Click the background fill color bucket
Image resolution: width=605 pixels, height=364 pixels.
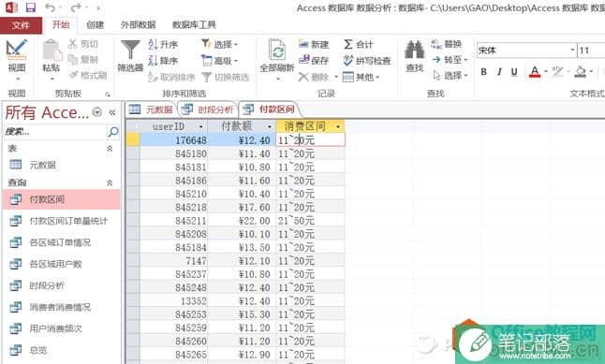click(580, 72)
